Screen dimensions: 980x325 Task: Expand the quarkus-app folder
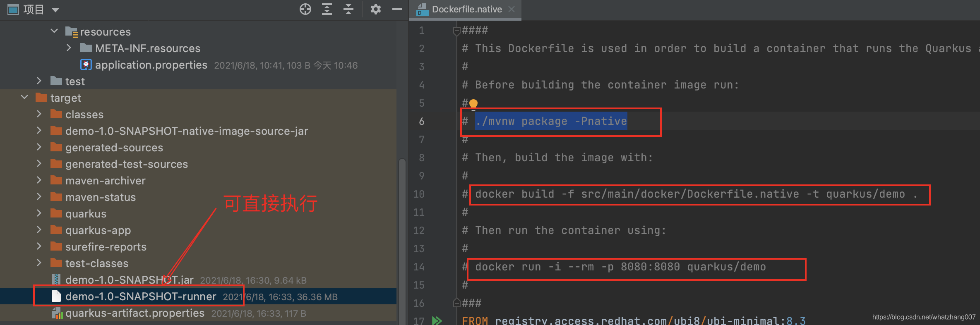[39, 230]
